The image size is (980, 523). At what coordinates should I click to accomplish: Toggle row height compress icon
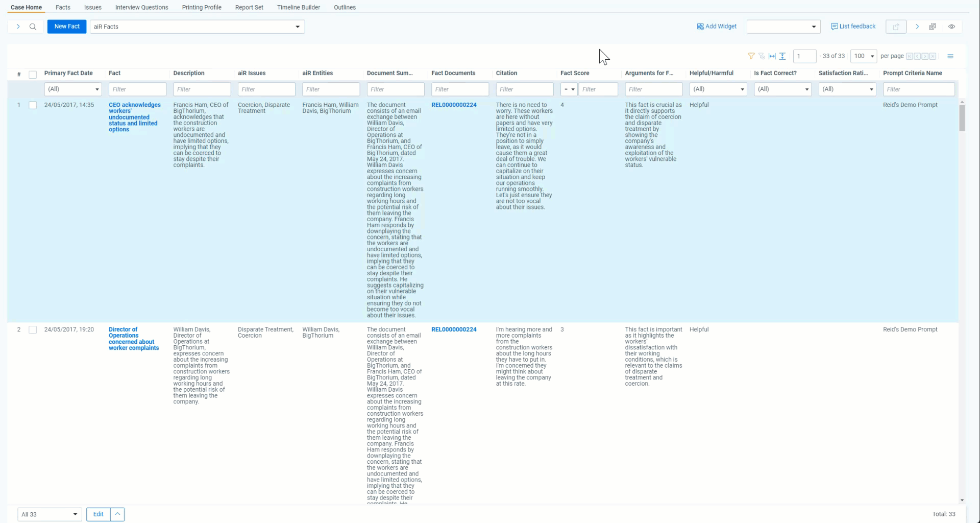pyautogui.click(x=782, y=56)
